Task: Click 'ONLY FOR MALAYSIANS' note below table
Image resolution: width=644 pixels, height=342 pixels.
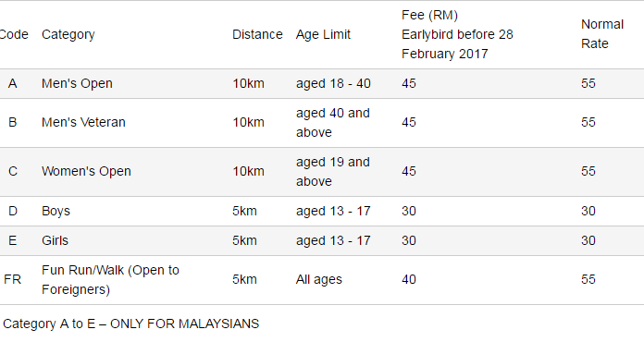Action: (185, 324)
